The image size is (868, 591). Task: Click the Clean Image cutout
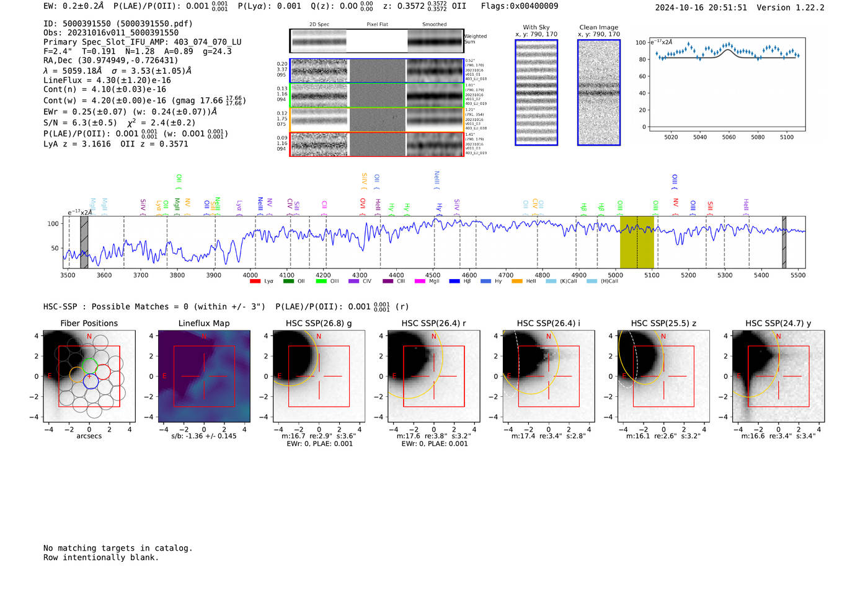(599, 92)
